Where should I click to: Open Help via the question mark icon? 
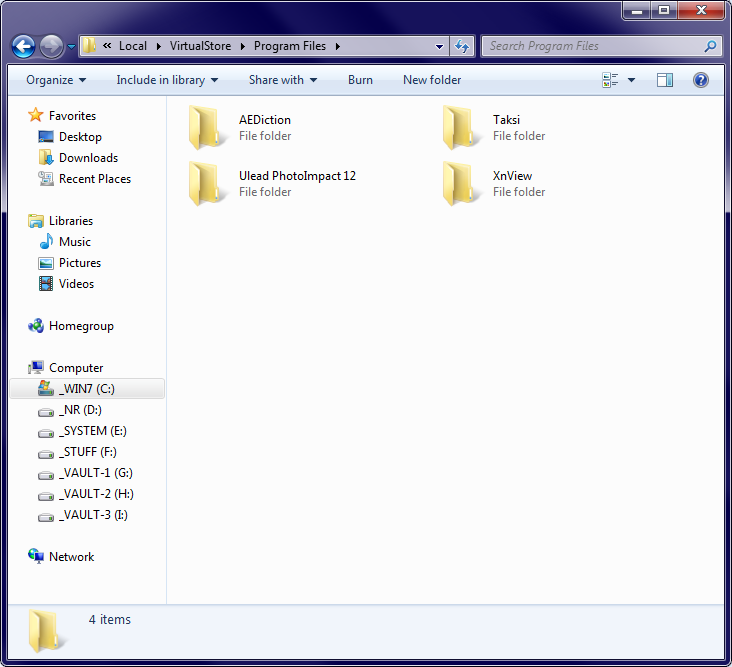(x=701, y=80)
